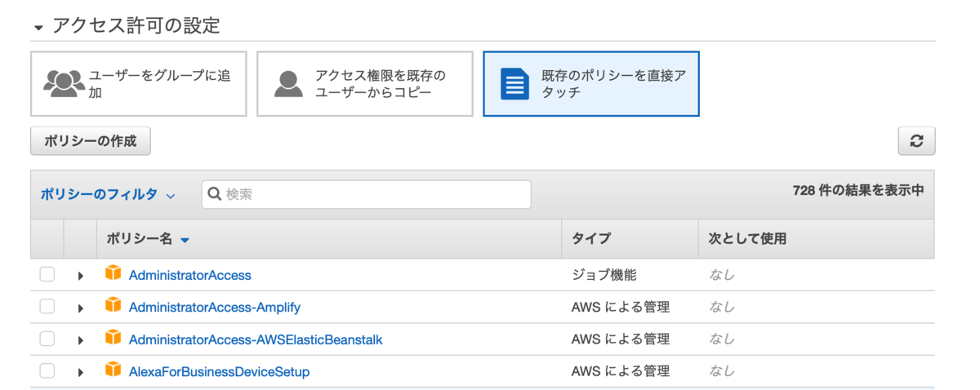Screen dimensions: 980x390
Task: Click the refresh policies icon button
Action: pyautogui.click(x=916, y=141)
